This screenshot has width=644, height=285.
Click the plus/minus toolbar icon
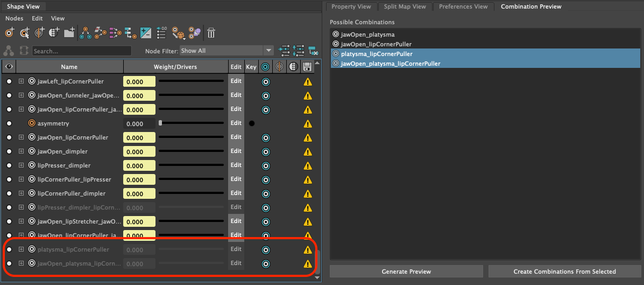pos(146,32)
